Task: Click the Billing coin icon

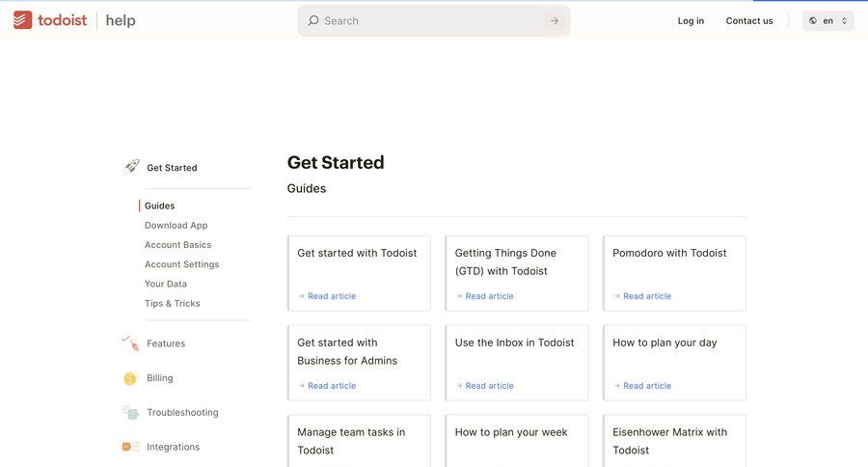Action: tap(130, 378)
